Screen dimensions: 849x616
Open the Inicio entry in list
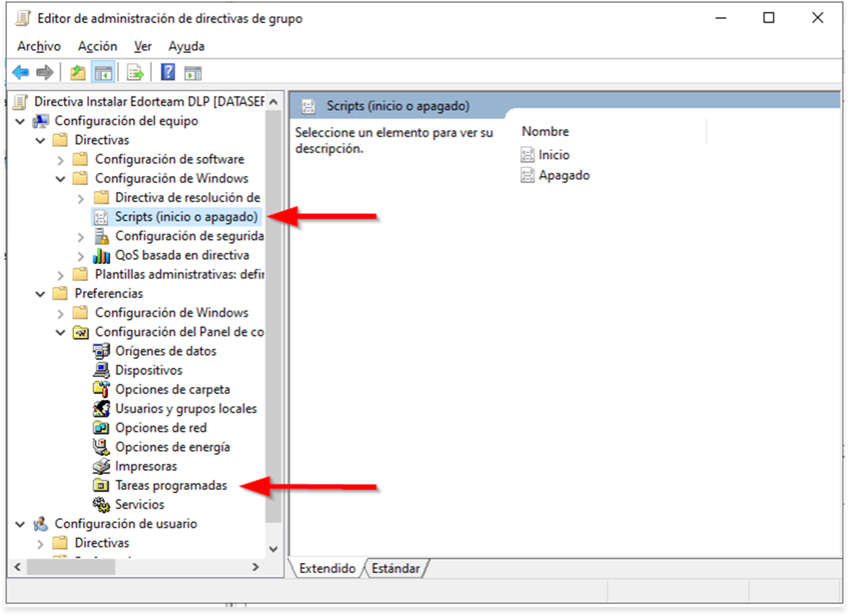point(554,155)
